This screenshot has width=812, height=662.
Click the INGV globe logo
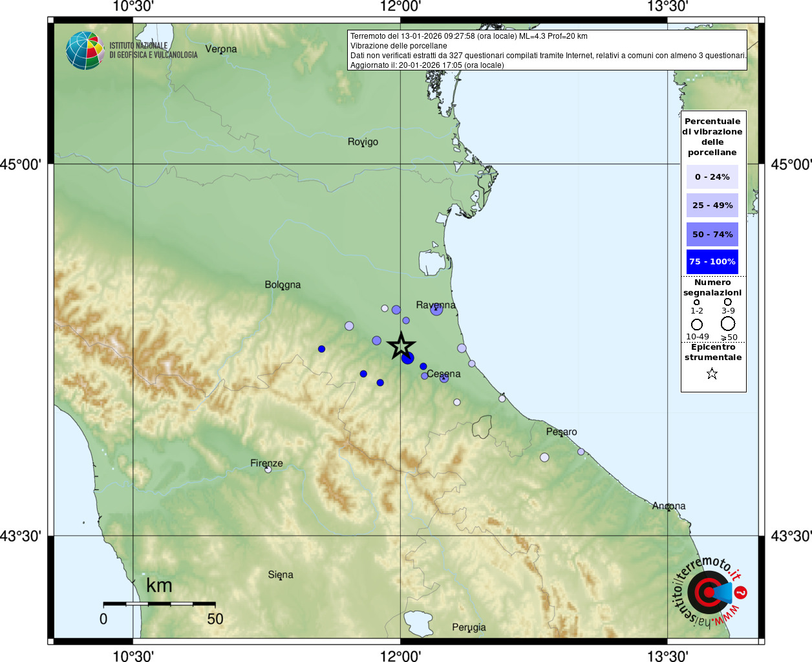[x=85, y=50]
